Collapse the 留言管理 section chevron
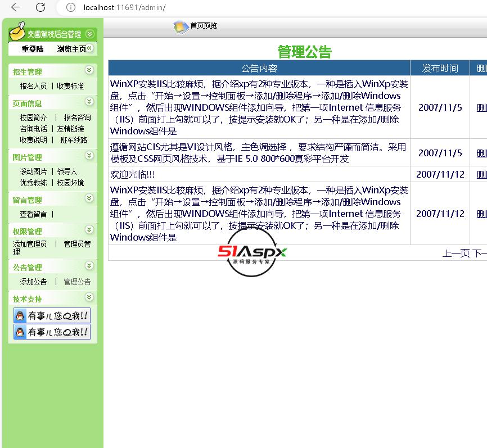Screen dimensions: 487x448 pos(89,198)
